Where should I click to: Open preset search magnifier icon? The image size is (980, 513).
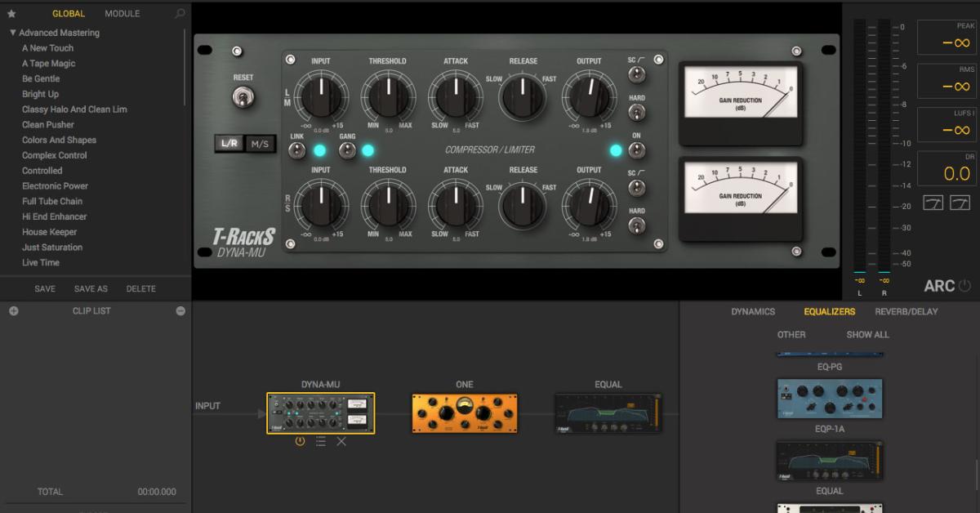tap(180, 14)
